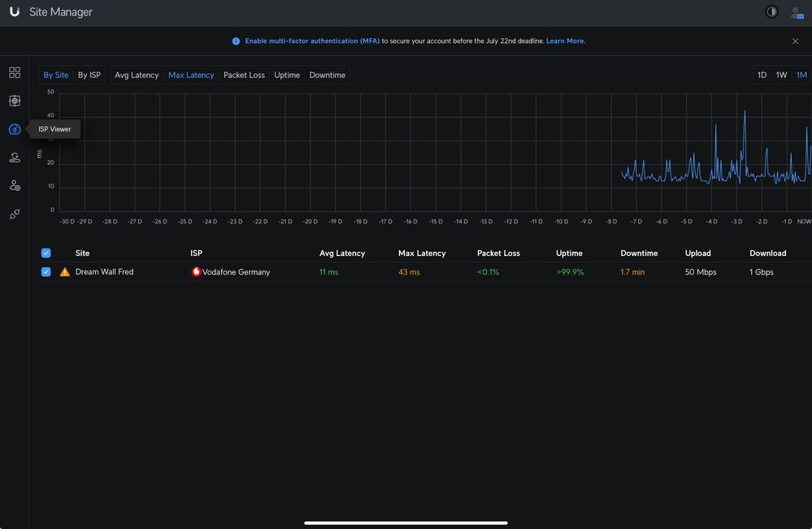The width and height of the screenshot is (812, 529).
Task: Open the user account avatar menu
Action: (x=796, y=12)
